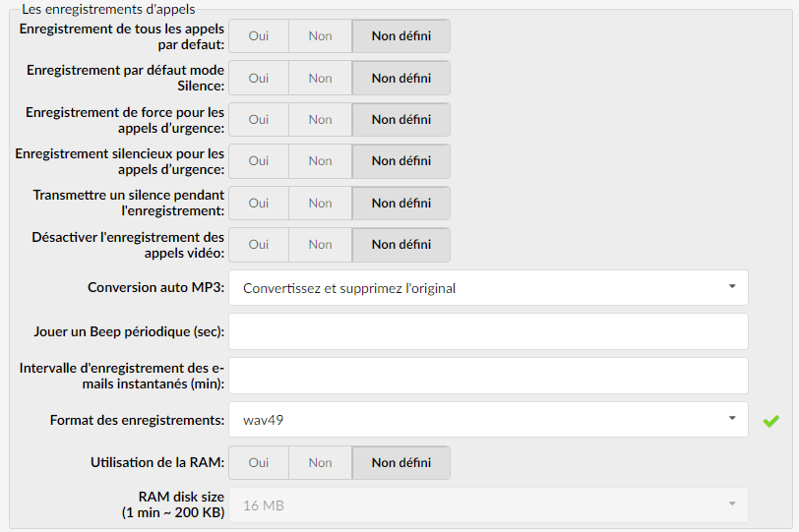Select Non défini for record all calls
Viewport: 799px width, 532px height.
coord(401,36)
